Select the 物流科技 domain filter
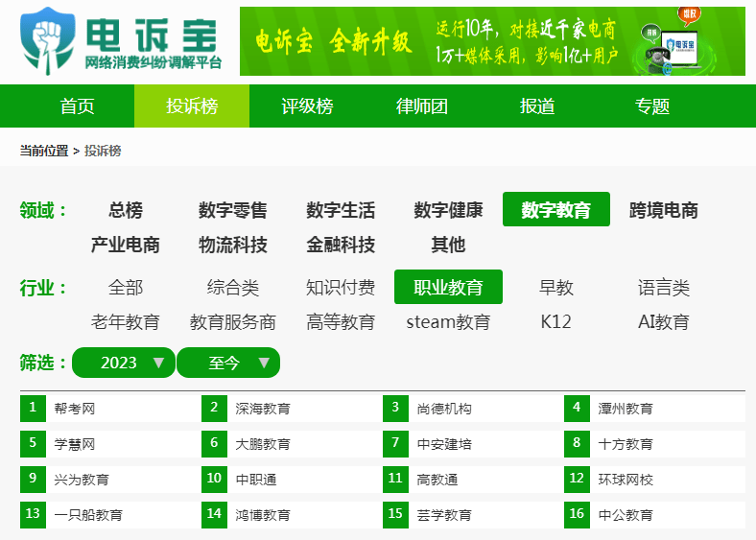The height and width of the screenshot is (540, 756). pos(233,245)
